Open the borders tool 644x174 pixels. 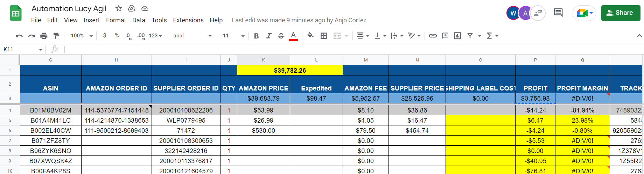(324, 36)
